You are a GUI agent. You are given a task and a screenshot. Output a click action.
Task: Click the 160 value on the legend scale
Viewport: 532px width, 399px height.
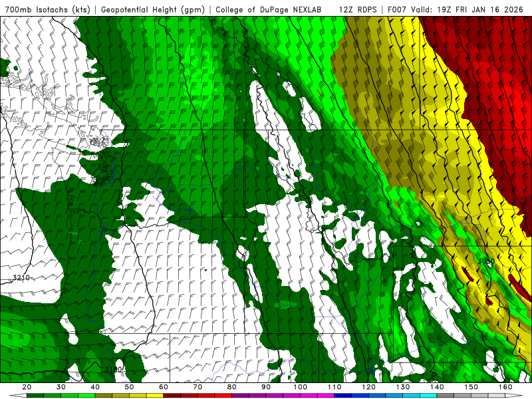(x=505, y=387)
